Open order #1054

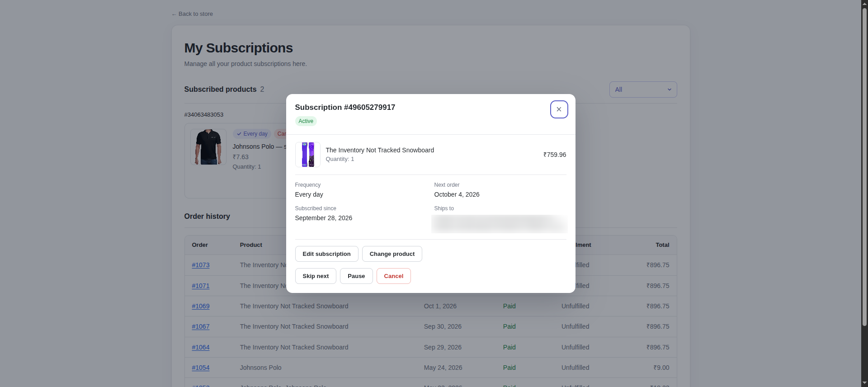tap(201, 368)
